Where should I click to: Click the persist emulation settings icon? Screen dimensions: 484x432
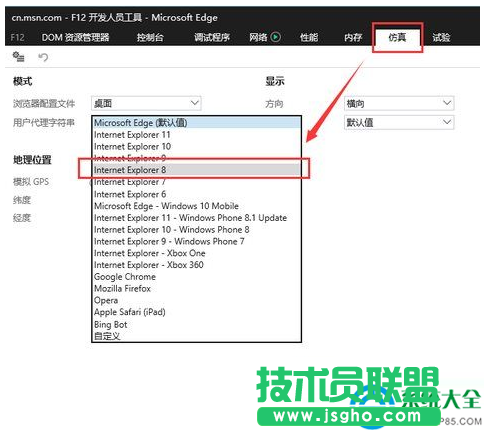[x=18, y=57]
